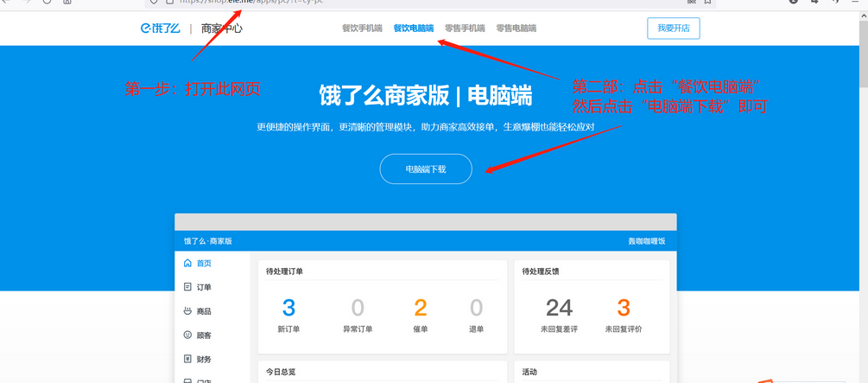Viewport: 868px width, 383px height.
Task: Click the 待处理订单 card heading
Action: tap(284, 271)
